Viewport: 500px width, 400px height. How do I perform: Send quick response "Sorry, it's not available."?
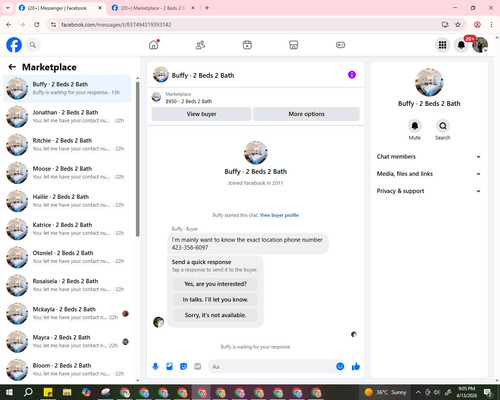(x=215, y=315)
